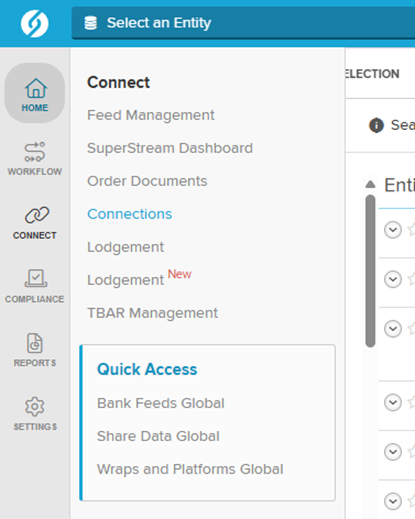Image resolution: width=415 pixels, height=519 pixels.
Task: Open the Connections menu item
Action: point(129,214)
